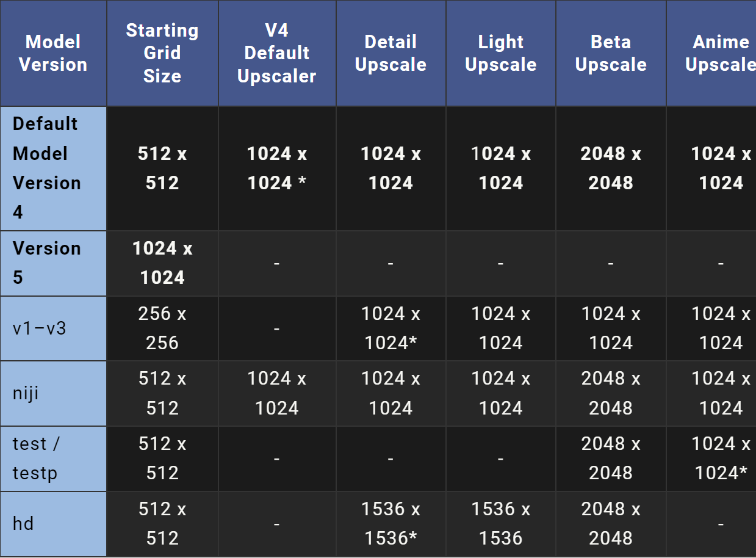The image size is (756, 558).
Task: Select the Detail Upscale column header
Action: [x=391, y=53]
